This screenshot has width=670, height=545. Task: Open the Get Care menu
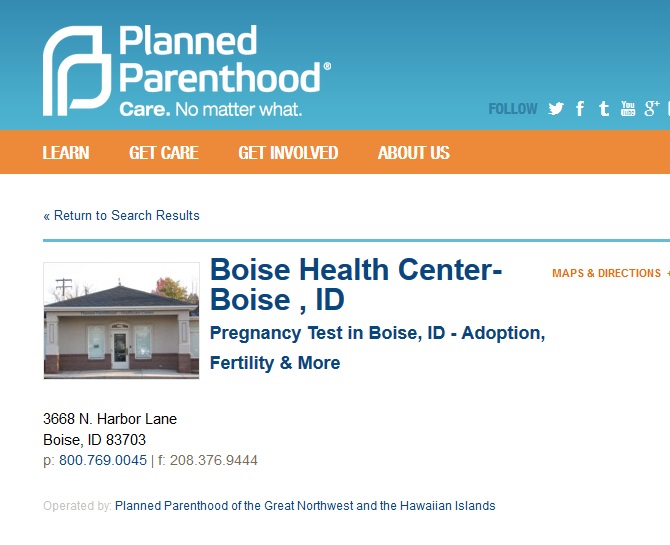coord(164,153)
